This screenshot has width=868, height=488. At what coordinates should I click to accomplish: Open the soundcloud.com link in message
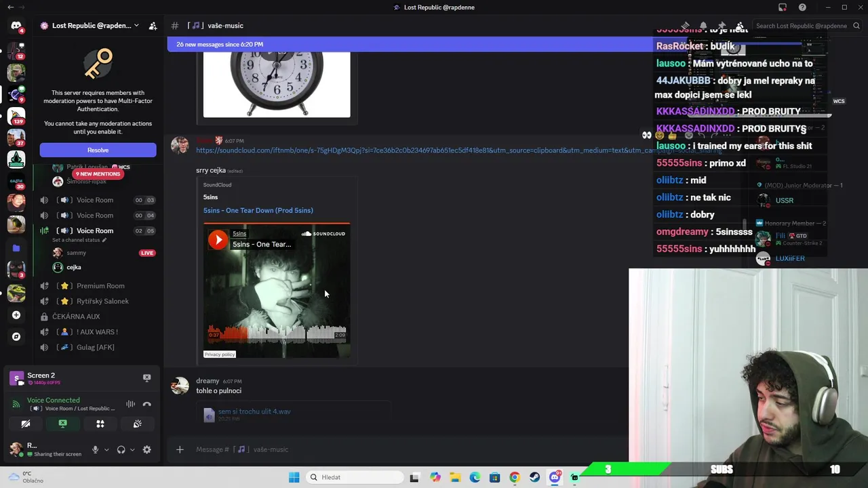(x=458, y=150)
